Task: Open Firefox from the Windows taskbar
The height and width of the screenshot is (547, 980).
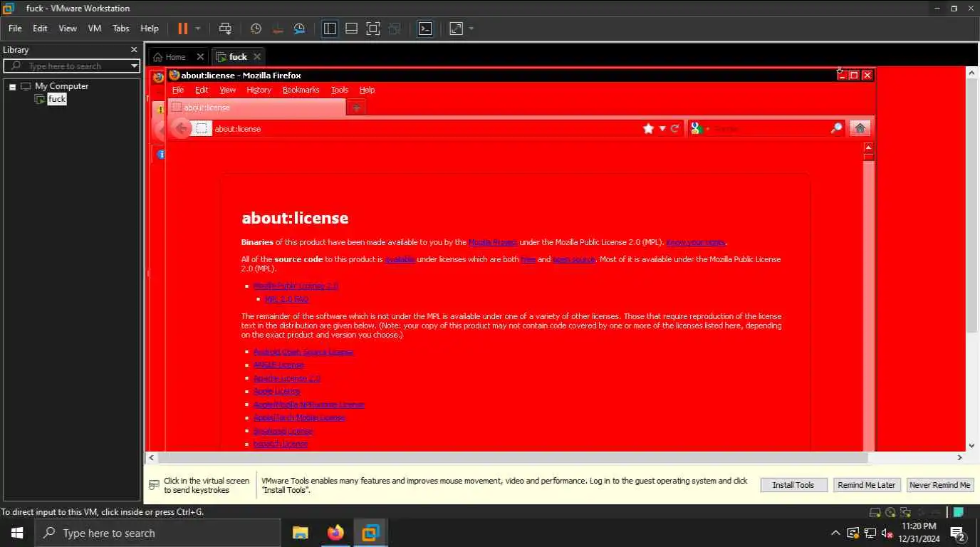Action: click(335, 533)
